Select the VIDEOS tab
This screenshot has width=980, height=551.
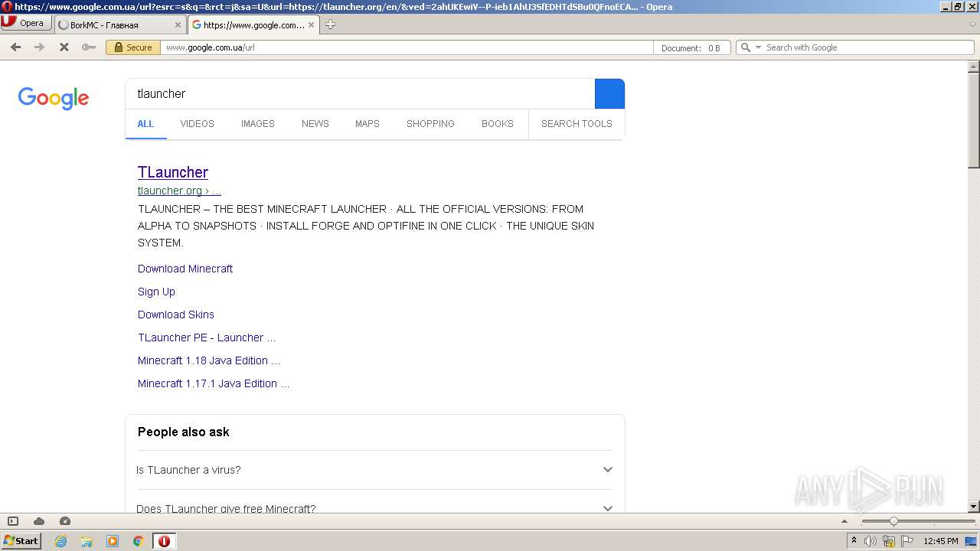tap(197, 124)
